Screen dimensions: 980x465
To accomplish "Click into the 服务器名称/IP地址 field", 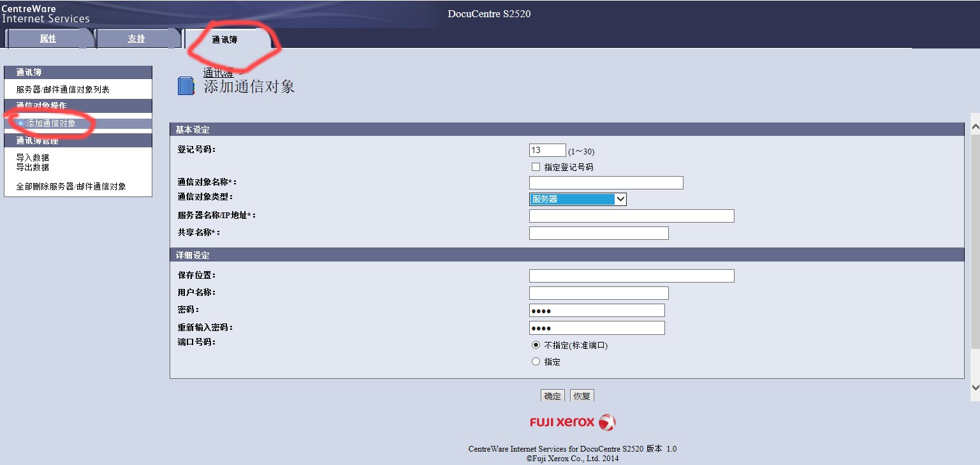I will 632,216.
